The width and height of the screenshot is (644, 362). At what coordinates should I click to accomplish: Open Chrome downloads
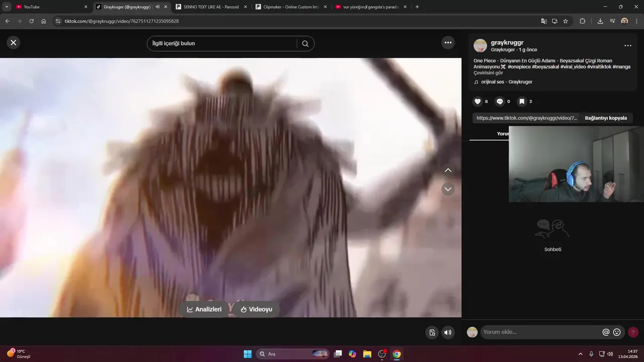tap(600, 21)
